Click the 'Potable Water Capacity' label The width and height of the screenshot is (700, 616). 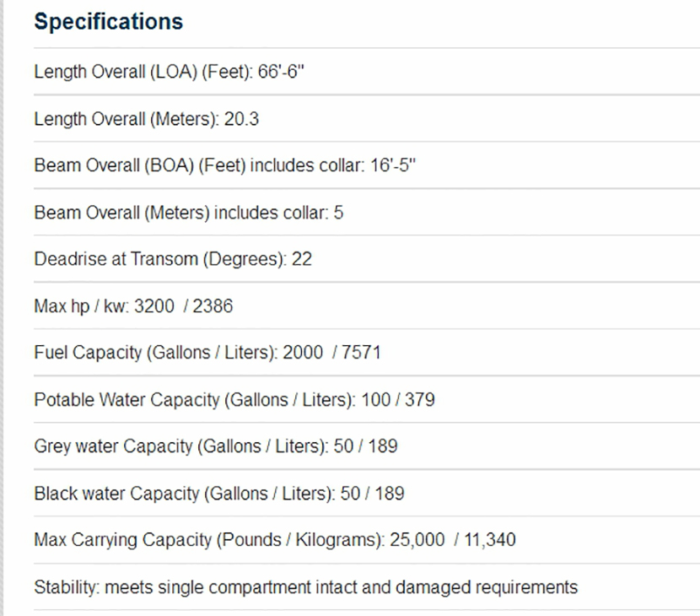[x=127, y=400]
